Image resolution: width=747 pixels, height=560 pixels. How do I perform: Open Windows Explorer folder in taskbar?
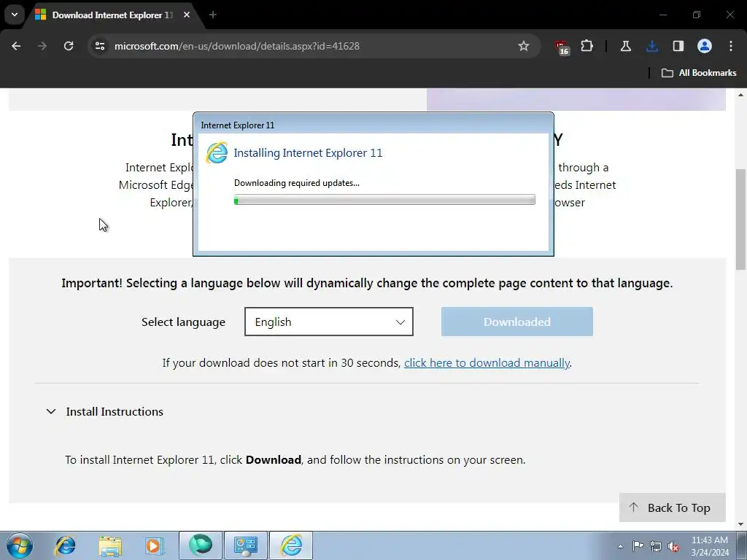(110, 545)
